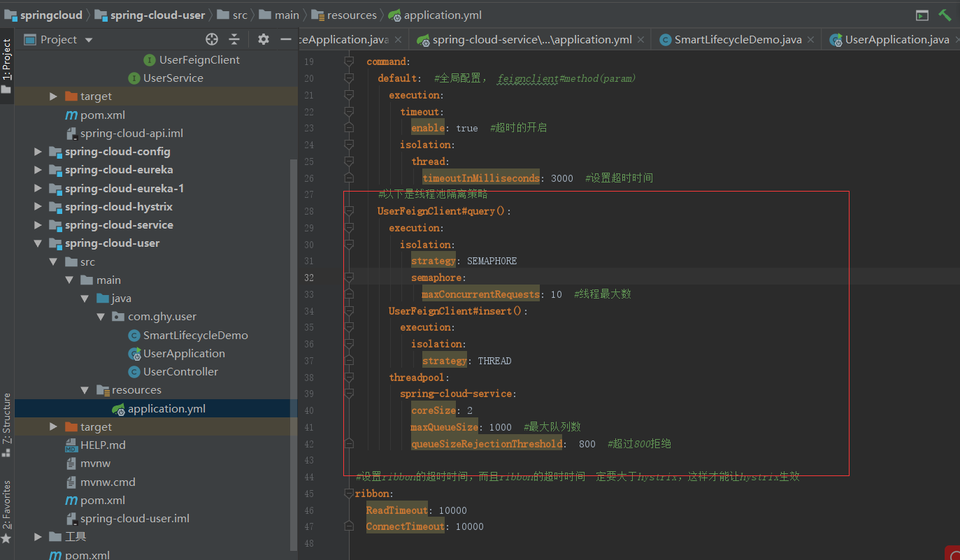Click the Spring icon of application.yml in tree
Viewport: 960px width, 560px height.
click(118, 409)
